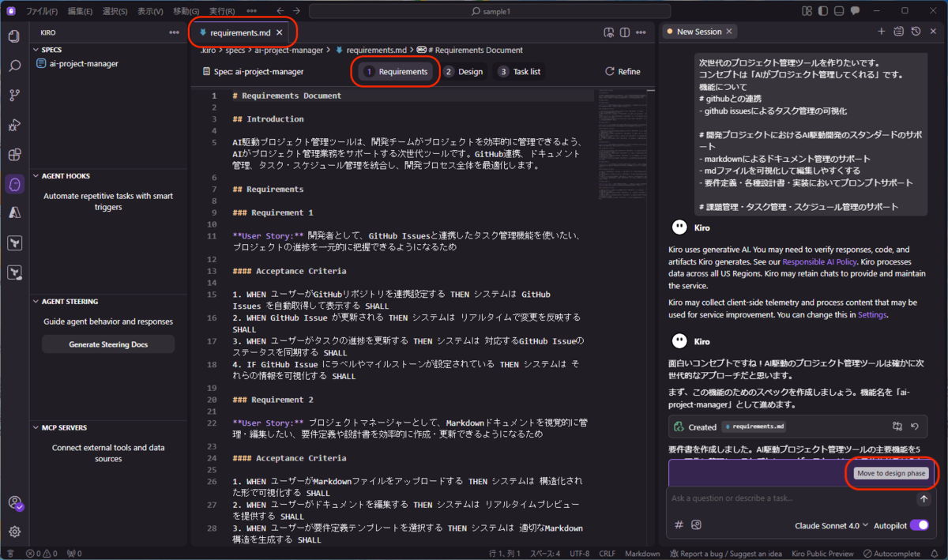
Task: Open the Search magnifier icon
Action: point(13,66)
